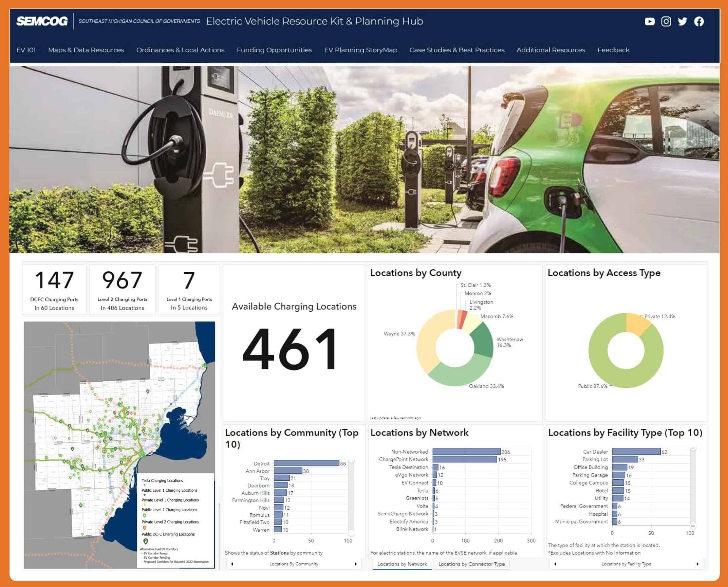728x587 pixels.
Task: Open Additional Resources menu
Action: click(x=551, y=50)
